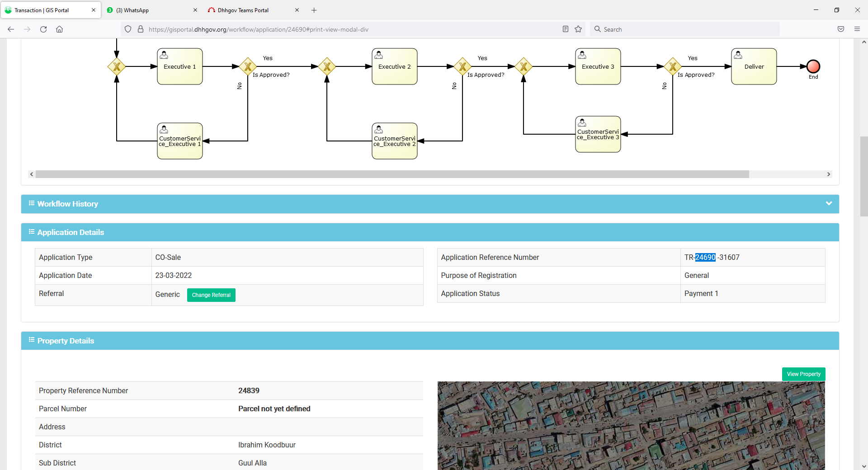This screenshot has width=868, height=470.
Task: Click the CustomerService_Executive 3 node
Action: coord(598,134)
